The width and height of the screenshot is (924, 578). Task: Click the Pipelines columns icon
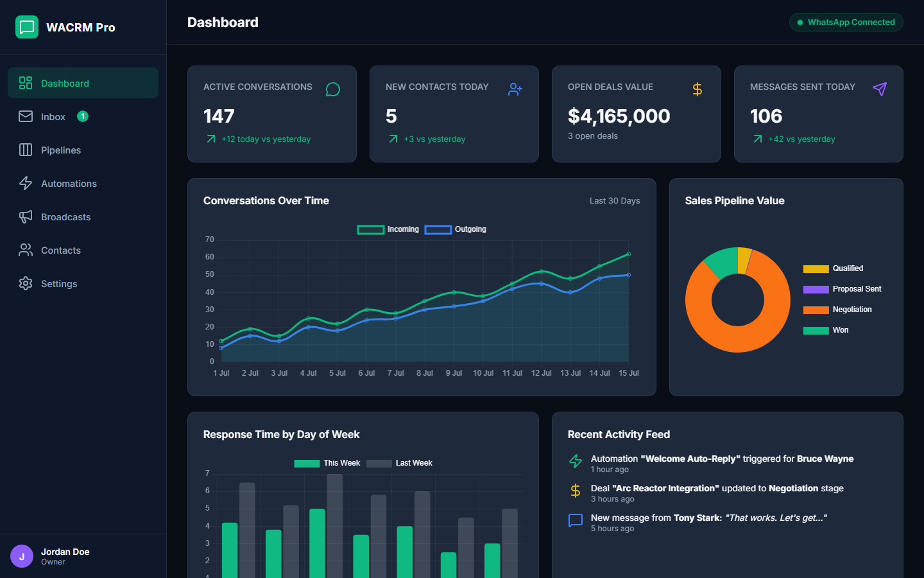click(26, 150)
